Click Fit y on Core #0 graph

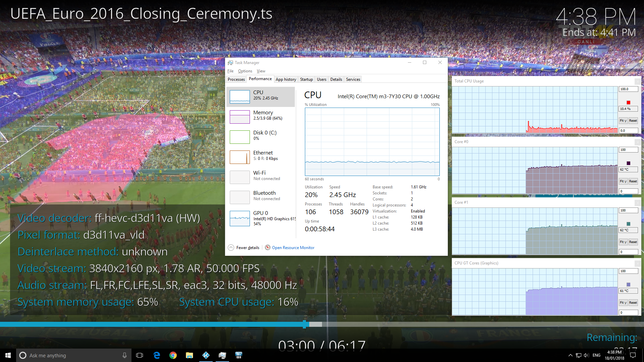(623, 181)
